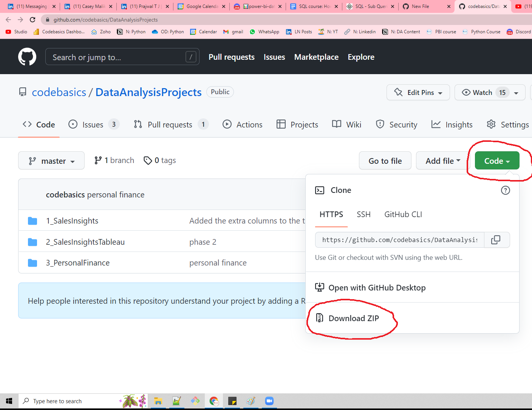Click Issues in top navigation
Viewport: 532px width, 410px height.
click(x=274, y=57)
